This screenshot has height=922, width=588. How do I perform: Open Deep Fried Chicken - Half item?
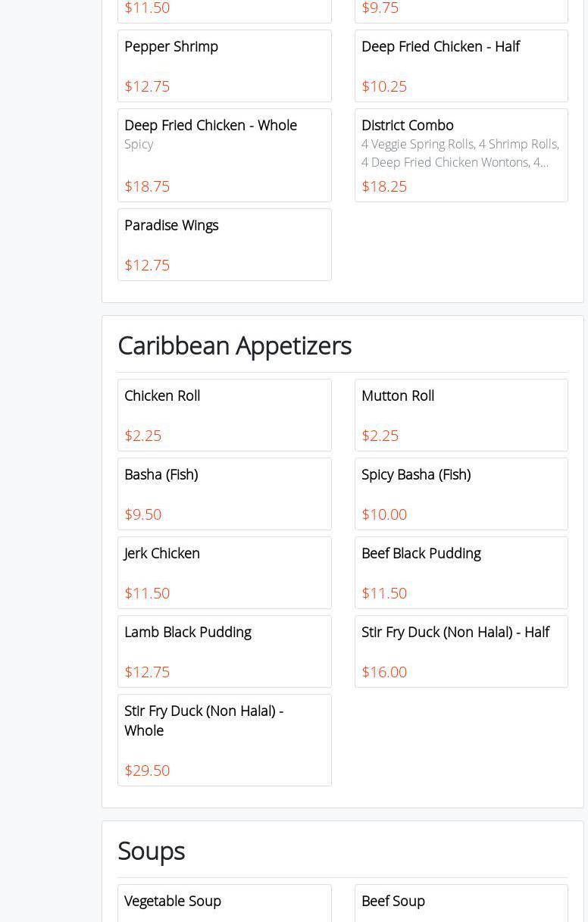pyautogui.click(x=461, y=66)
